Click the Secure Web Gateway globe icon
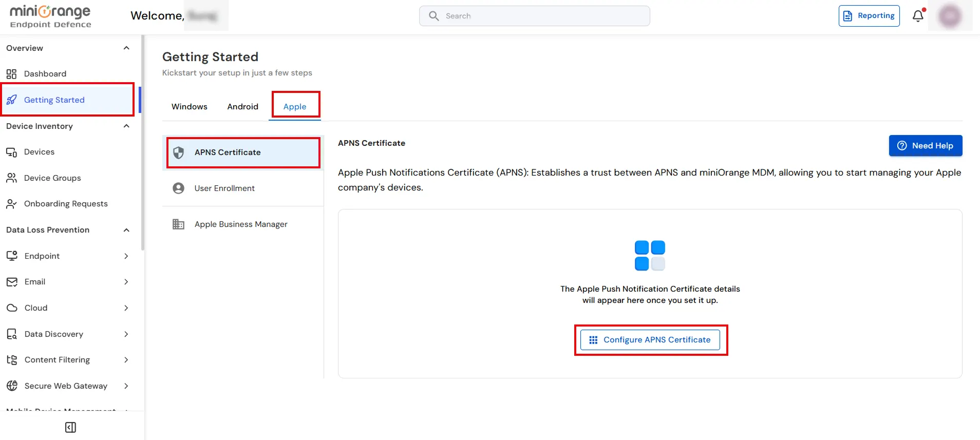The height and width of the screenshot is (440, 980). click(x=12, y=386)
